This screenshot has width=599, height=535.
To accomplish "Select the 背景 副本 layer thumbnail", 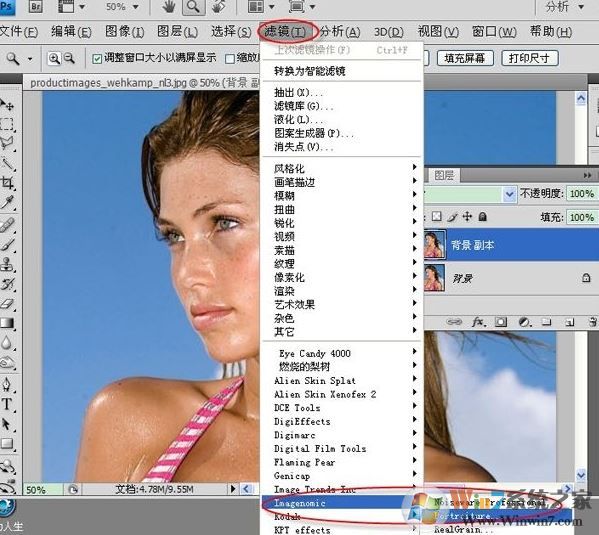I will (x=434, y=245).
